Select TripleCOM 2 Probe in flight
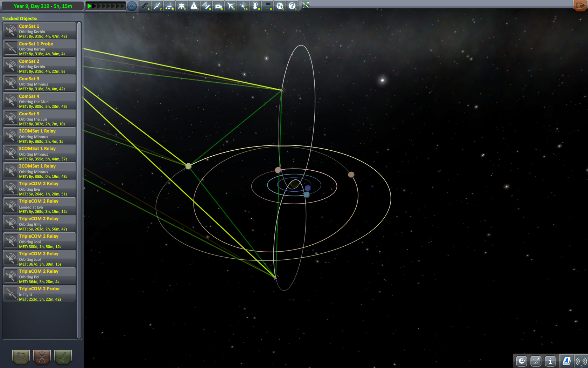 [40, 294]
